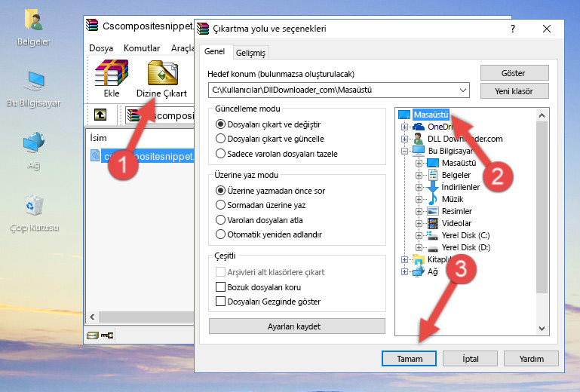Open the Çöp Kutusu recycle bin
The height and width of the screenshot is (392, 580).
[34, 213]
